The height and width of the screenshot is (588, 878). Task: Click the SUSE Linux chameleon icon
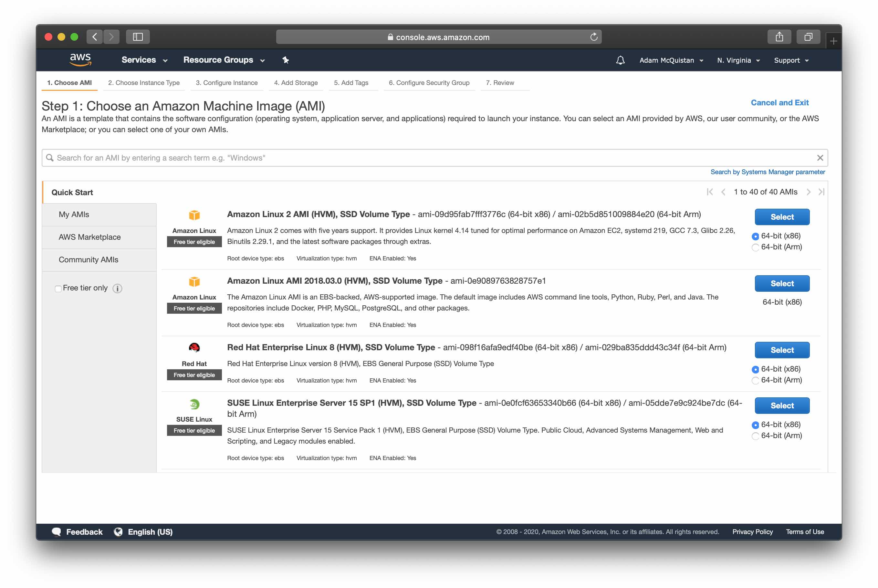(194, 404)
